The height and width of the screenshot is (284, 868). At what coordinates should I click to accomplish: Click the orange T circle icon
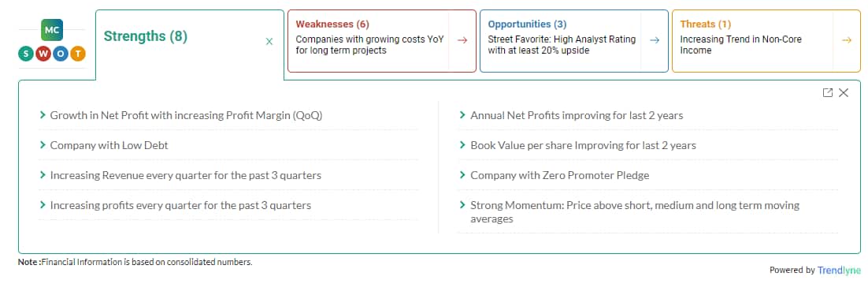pos(79,54)
